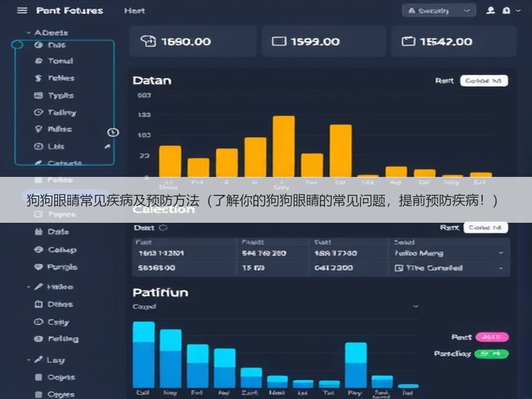Screen dimensions: 532x399
Task: Open the Dtbes sidebar item icon
Action: pyautogui.click(x=39, y=305)
